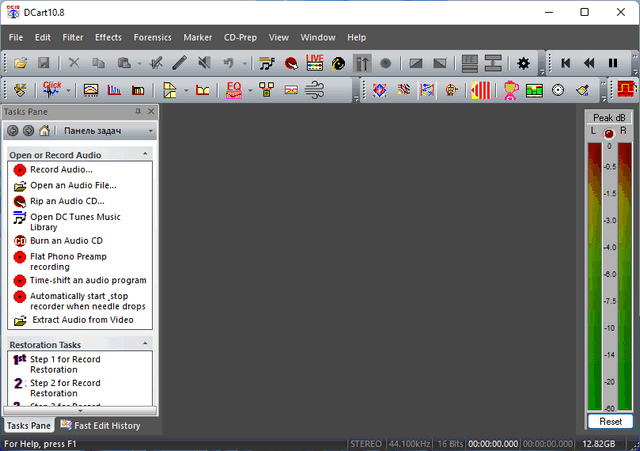The image size is (640, 451).
Task: Click the mute speaker toolbar icon
Action: (204, 63)
